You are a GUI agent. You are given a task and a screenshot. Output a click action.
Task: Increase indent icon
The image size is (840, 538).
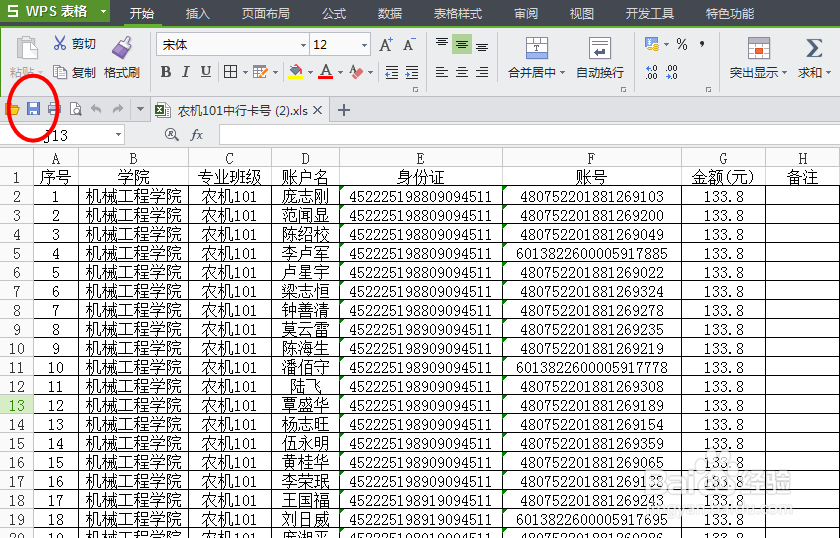pos(411,72)
